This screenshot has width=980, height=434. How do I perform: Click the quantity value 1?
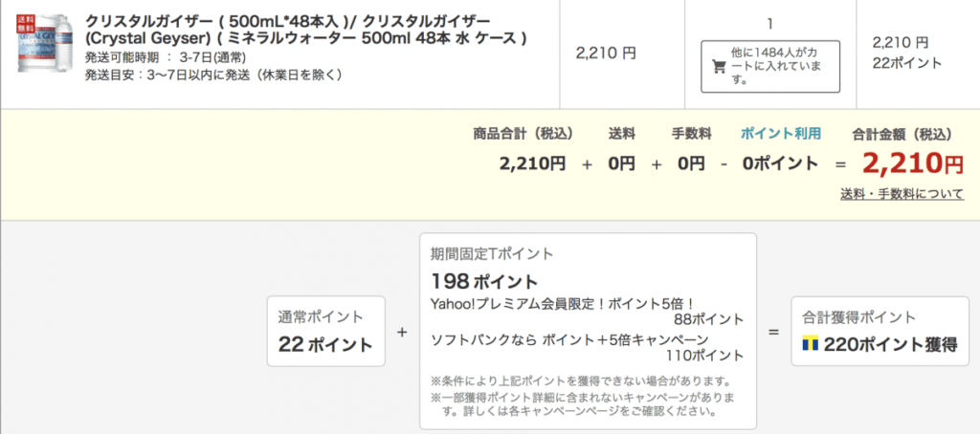(770, 24)
